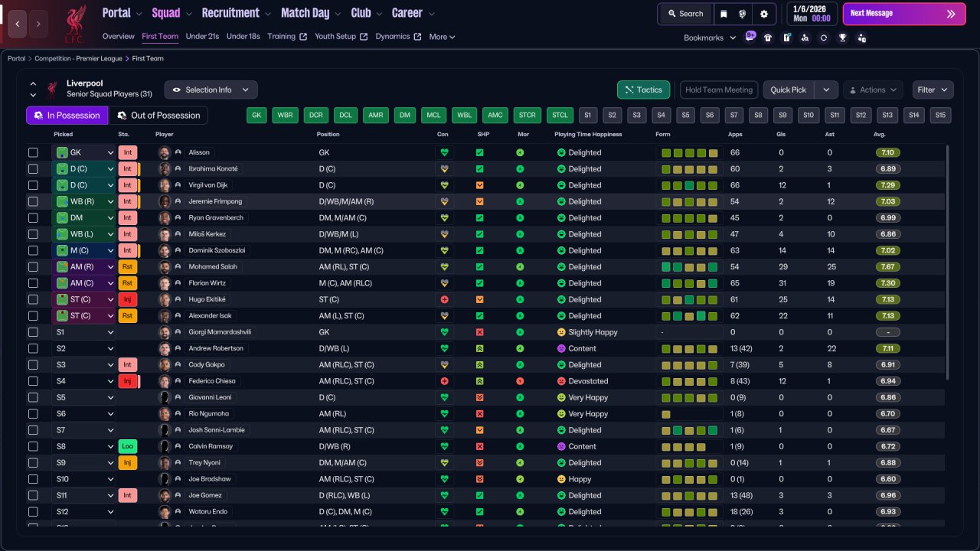
Task: Open Ryan Gravenberch's DM picked dropdown
Action: click(84, 218)
